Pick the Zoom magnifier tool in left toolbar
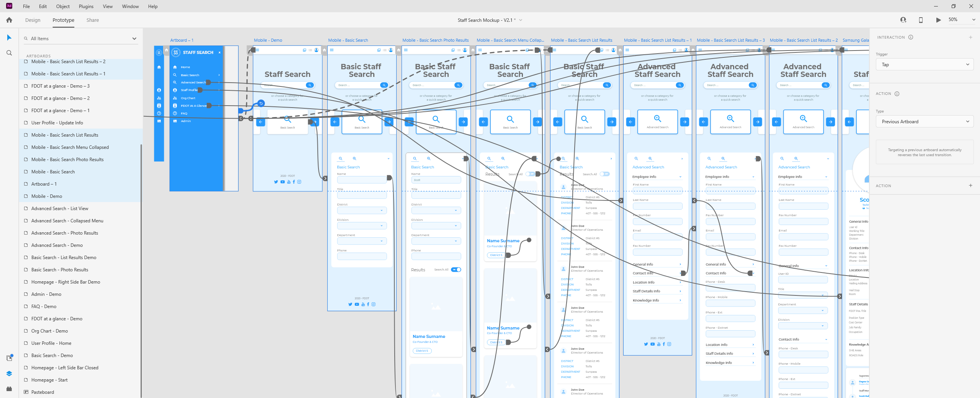This screenshot has height=398, width=980. [9, 53]
